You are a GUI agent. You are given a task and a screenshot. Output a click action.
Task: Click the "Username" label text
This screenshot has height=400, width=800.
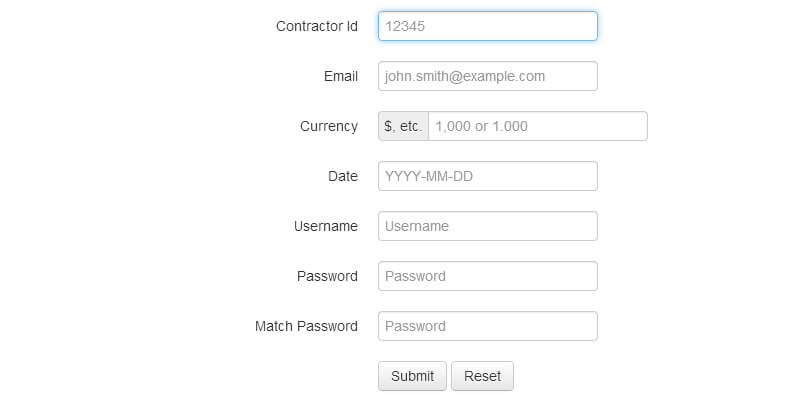tap(325, 226)
